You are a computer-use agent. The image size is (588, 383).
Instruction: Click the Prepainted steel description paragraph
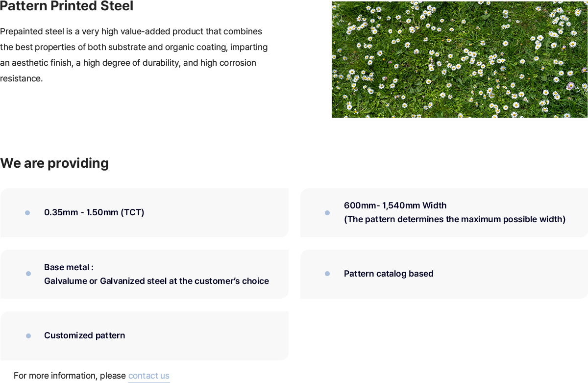point(134,55)
